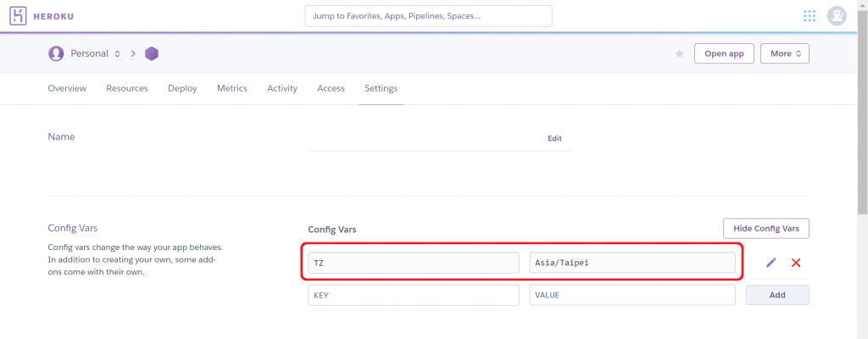Viewport: 868px width, 339px height.
Task: Favorite the app with star icon
Action: (679, 53)
